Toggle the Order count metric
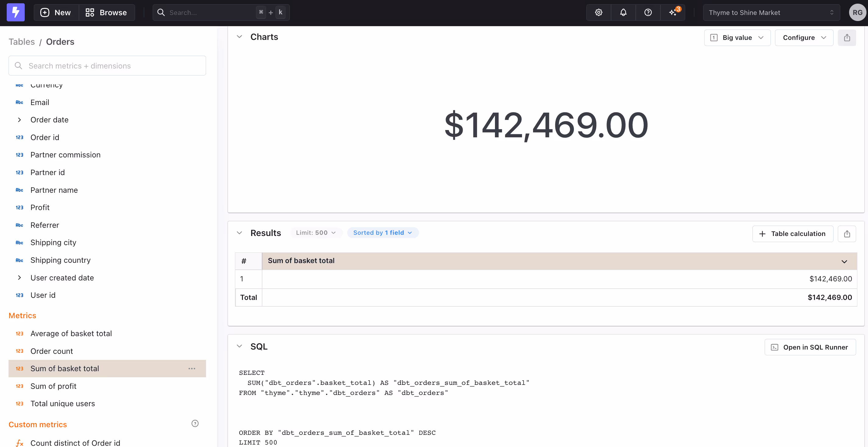The width and height of the screenshot is (868, 447). click(x=52, y=351)
